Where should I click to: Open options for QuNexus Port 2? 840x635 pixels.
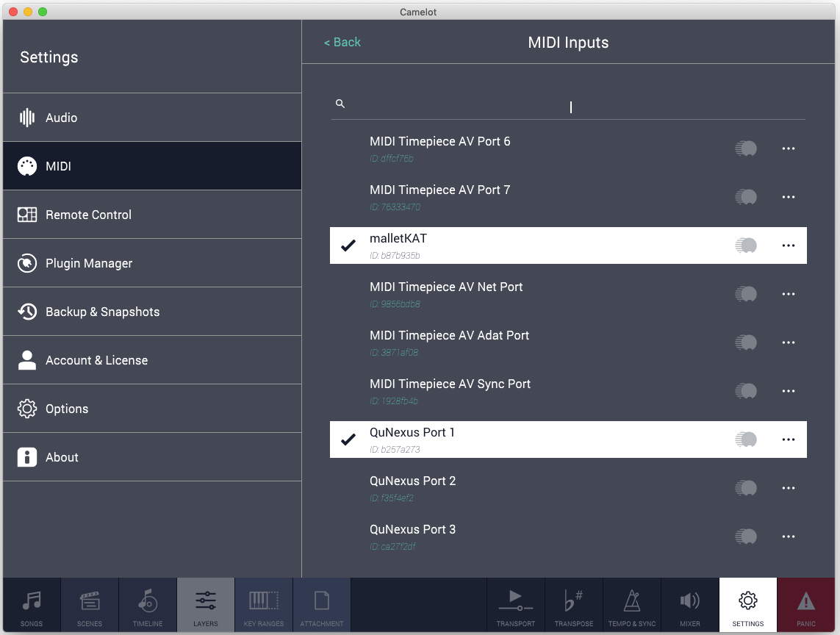[x=789, y=488]
